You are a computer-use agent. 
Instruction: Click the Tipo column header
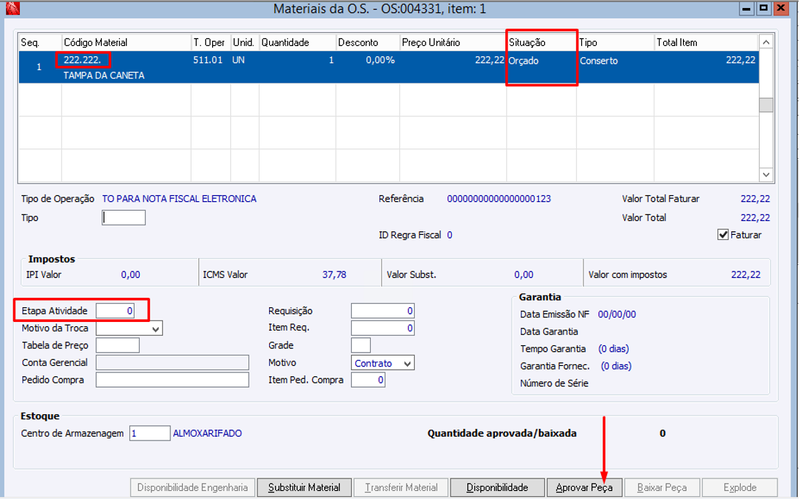pyautogui.click(x=615, y=42)
